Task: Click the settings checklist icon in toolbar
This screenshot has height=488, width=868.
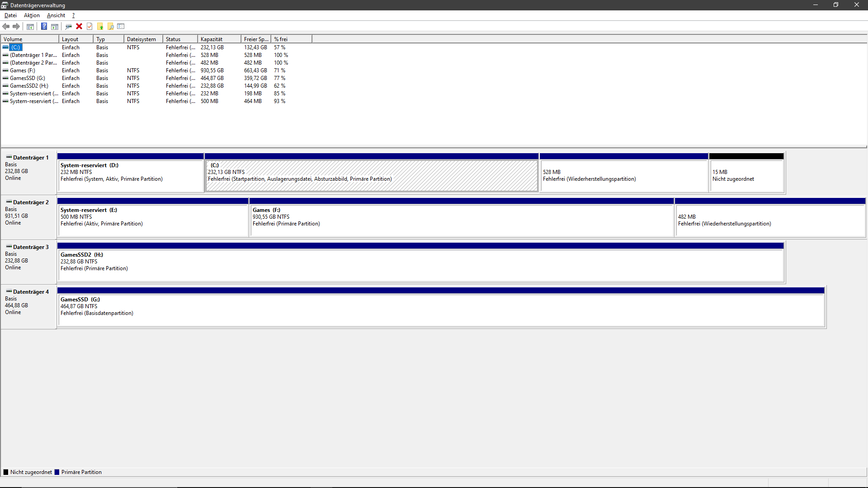Action: coord(121,27)
